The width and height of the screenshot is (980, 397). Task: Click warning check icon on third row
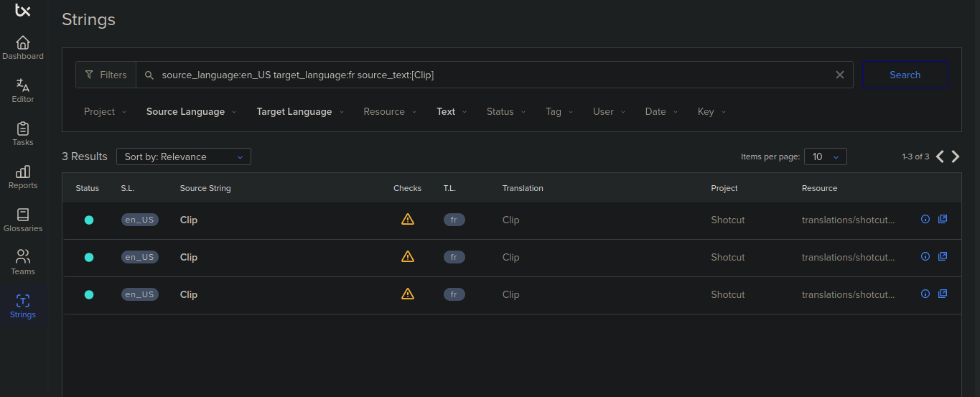408,294
